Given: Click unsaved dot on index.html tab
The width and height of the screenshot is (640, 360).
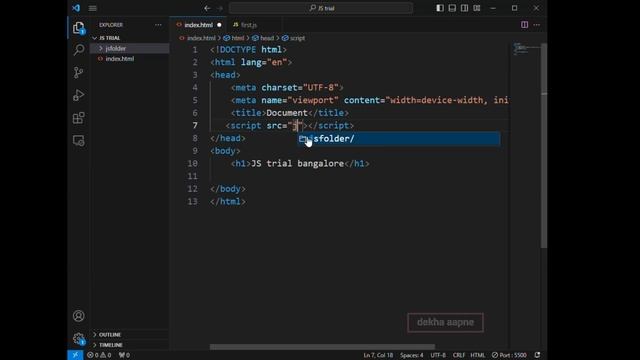Looking at the screenshot, I should [x=219, y=25].
